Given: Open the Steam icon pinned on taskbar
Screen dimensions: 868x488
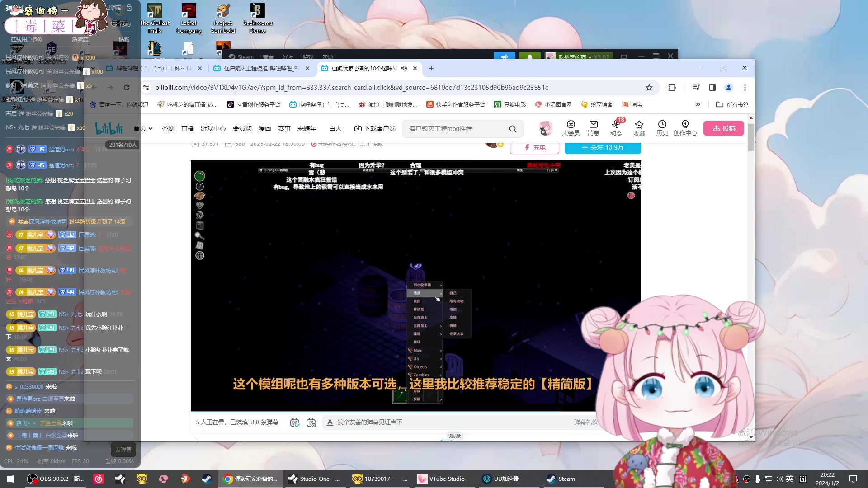Looking at the screenshot, I should (x=206, y=479).
